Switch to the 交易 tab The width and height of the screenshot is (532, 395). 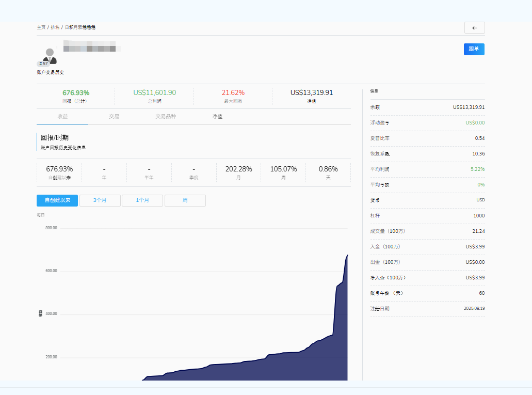(114, 117)
